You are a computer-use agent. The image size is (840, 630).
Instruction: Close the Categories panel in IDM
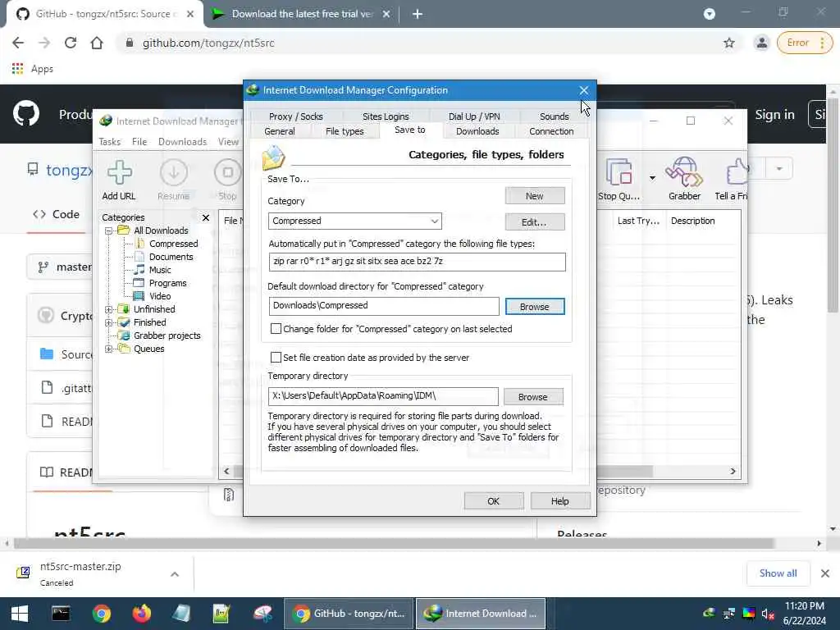206,217
